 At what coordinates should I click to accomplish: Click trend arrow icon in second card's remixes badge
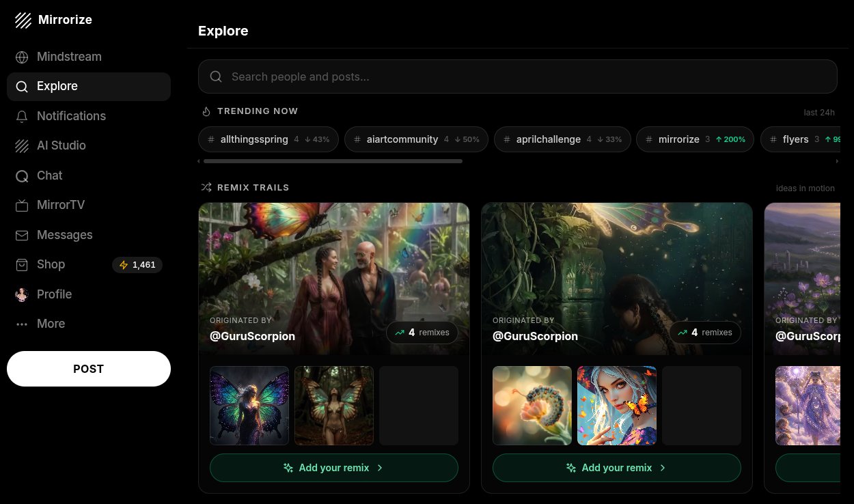pyautogui.click(x=682, y=333)
